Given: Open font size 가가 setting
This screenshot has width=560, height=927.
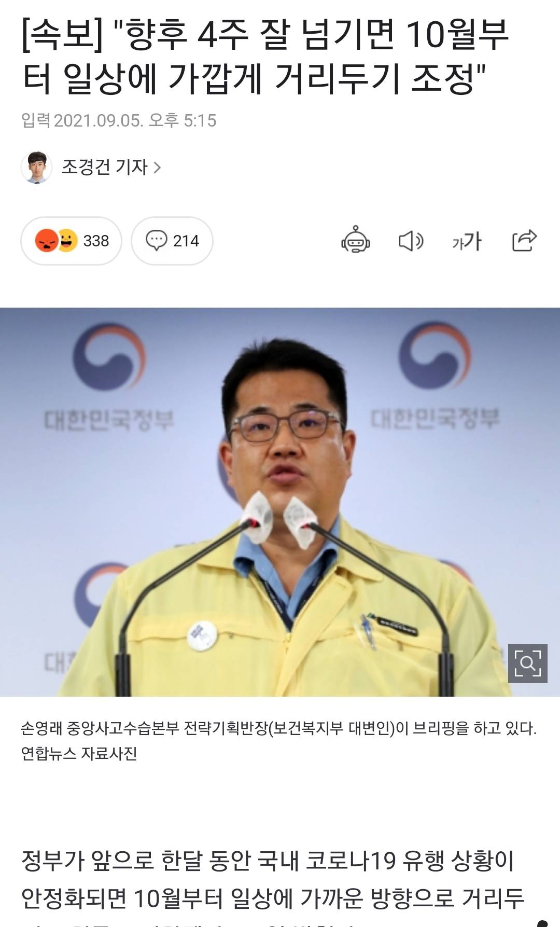Looking at the screenshot, I should point(467,241).
